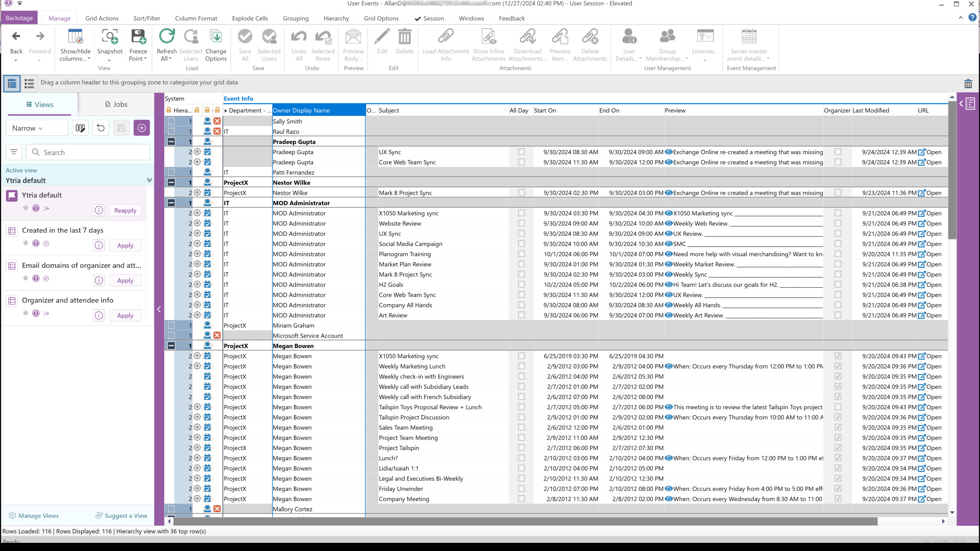Viewport: 980px width, 551px height.
Task: Click the Freeze Point icon
Action: point(138,37)
